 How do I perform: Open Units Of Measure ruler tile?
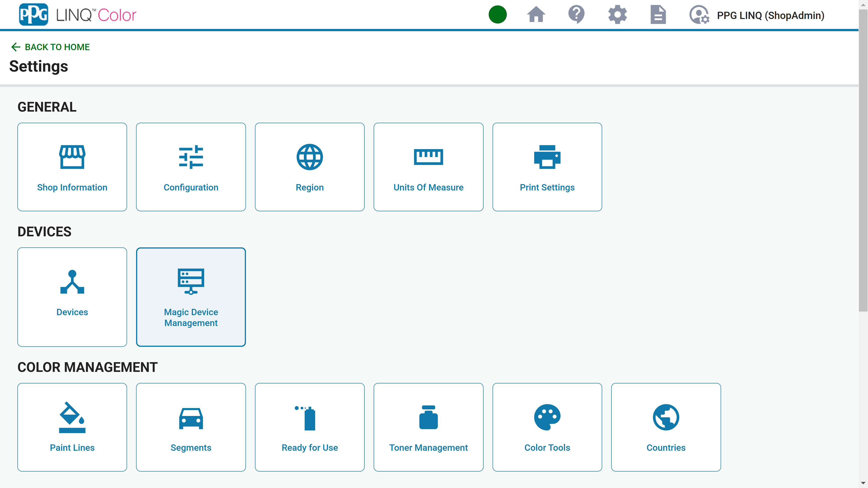click(428, 167)
